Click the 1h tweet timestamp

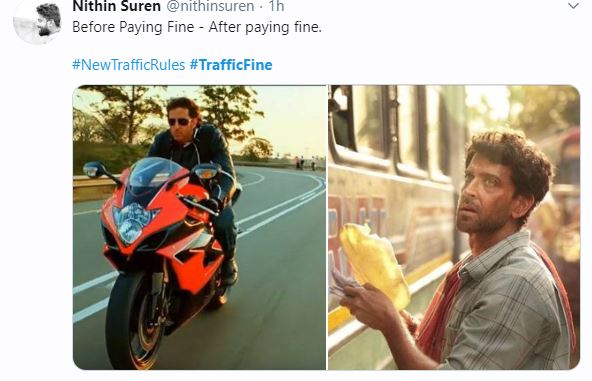tap(276, 6)
